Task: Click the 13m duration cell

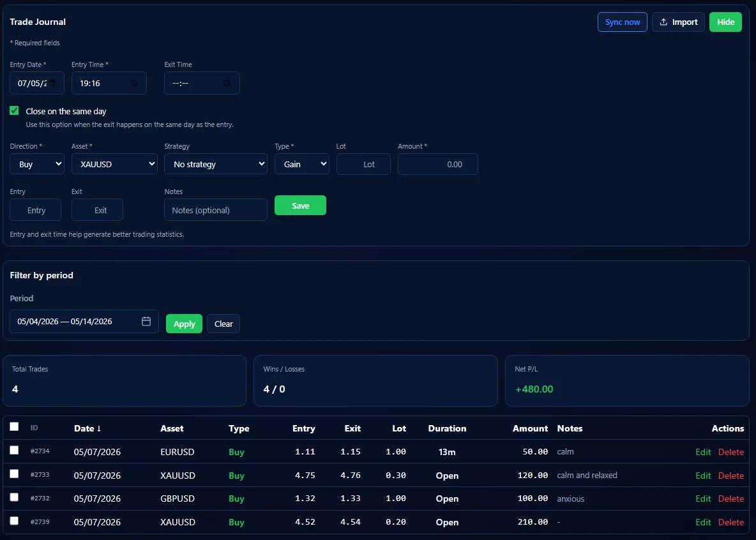Action: click(447, 452)
